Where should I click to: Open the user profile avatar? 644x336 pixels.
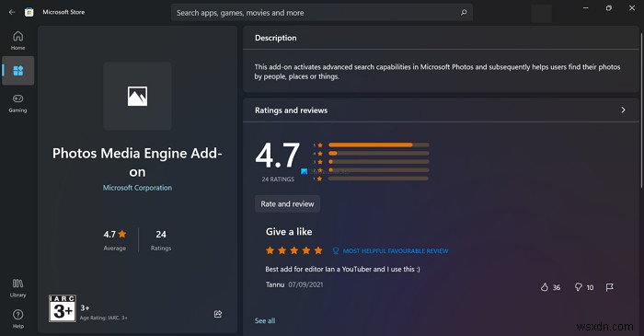[x=541, y=14]
